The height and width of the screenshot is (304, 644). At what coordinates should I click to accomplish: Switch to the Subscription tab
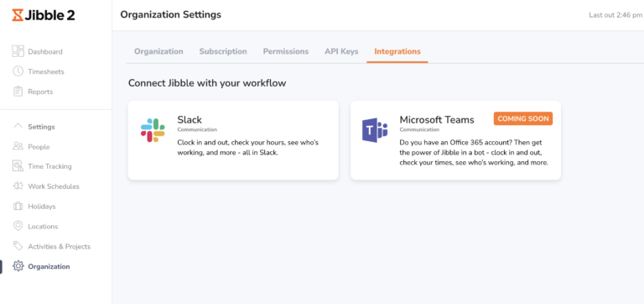pos(223,51)
